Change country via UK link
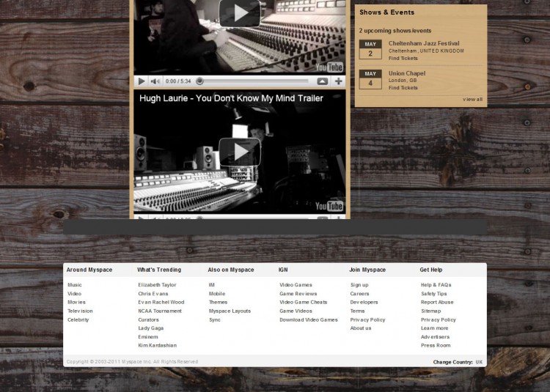550x392 pixels. (x=479, y=362)
